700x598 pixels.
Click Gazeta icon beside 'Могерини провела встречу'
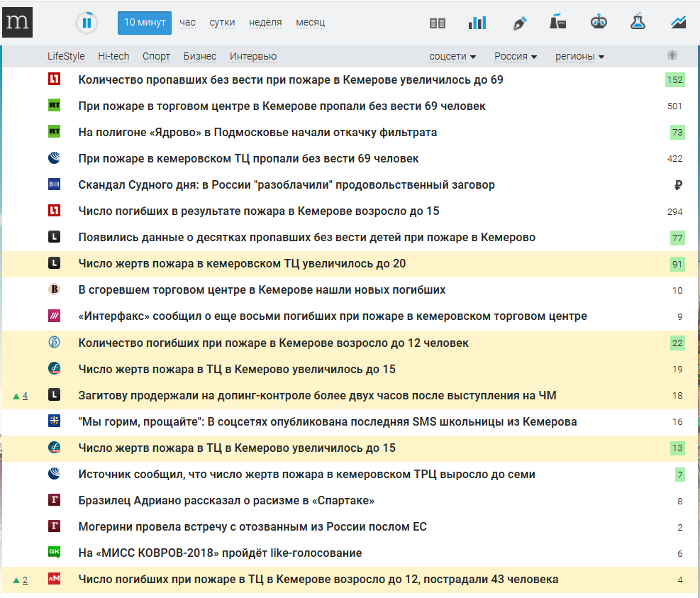[x=55, y=526]
